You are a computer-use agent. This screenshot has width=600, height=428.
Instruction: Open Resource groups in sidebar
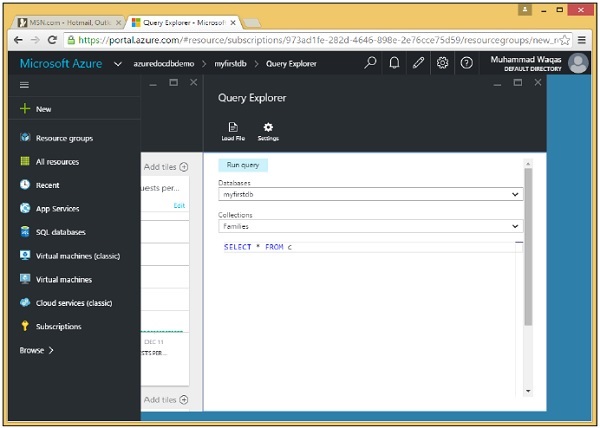coord(64,138)
